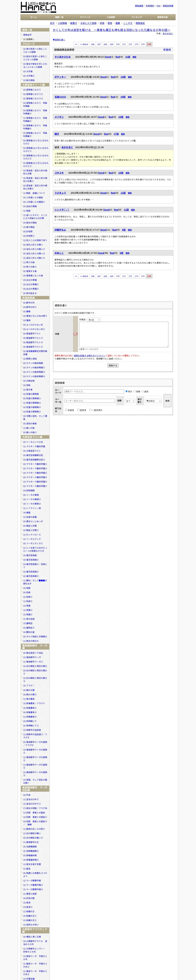Select the 両方 radio button
This screenshot has height=980, width=196.
click(x=126, y=392)
